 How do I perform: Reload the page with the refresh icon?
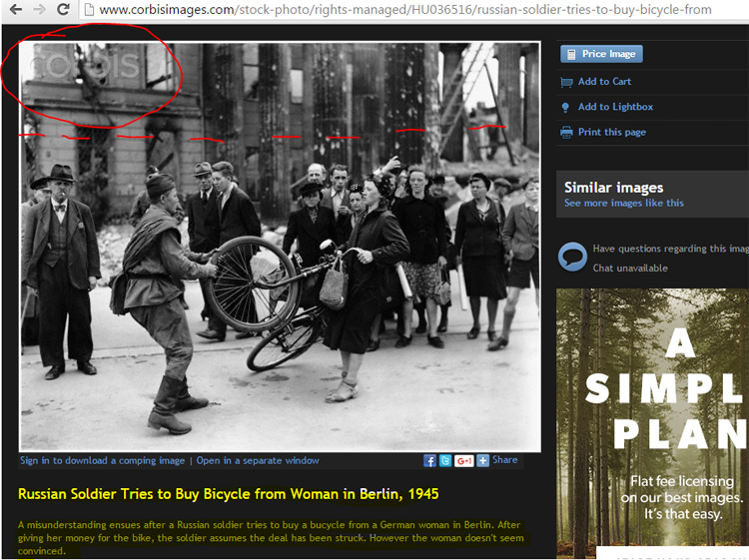point(63,10)
